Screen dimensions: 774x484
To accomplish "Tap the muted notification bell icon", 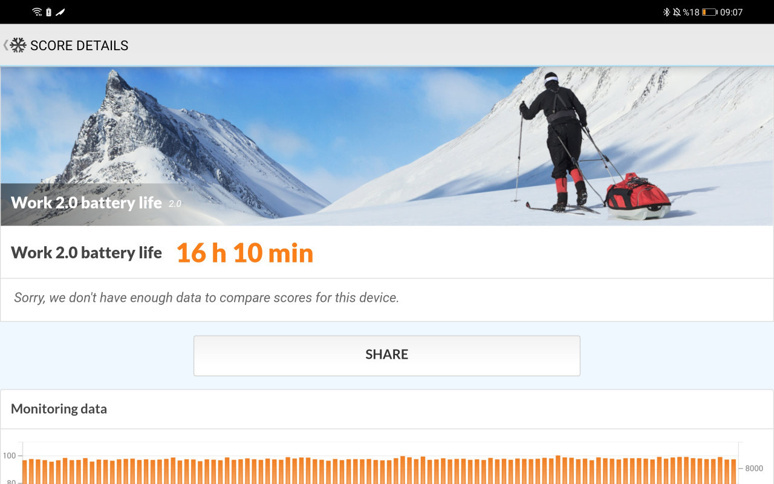I will point(676,12).
